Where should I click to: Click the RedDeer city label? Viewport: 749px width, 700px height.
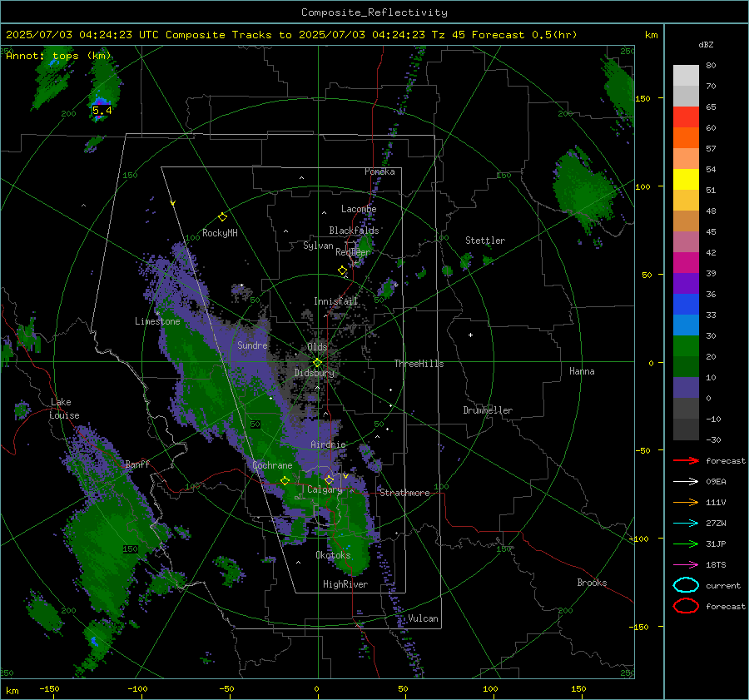pyautogui.click(x=353, y=252)
